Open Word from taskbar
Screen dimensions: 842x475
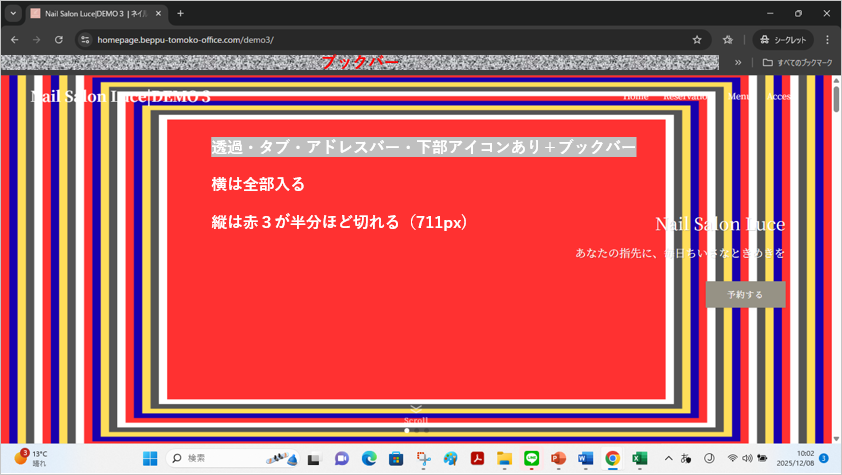(x=585, y=458)
